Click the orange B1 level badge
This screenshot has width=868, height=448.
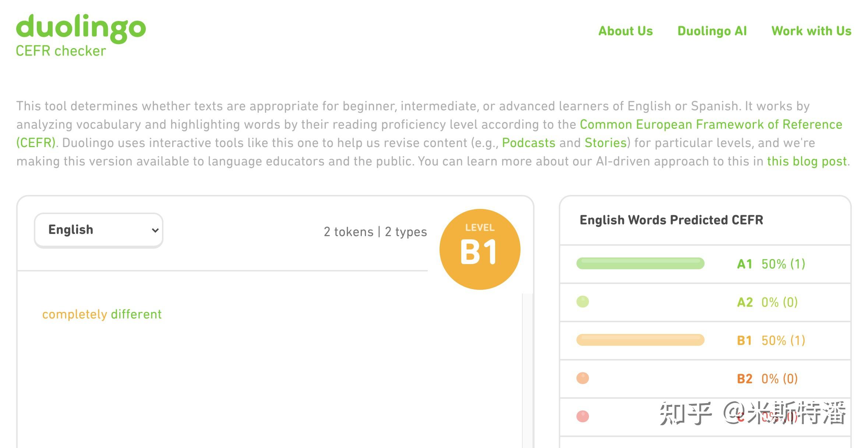pyautogui.click(x=480, y=249)
